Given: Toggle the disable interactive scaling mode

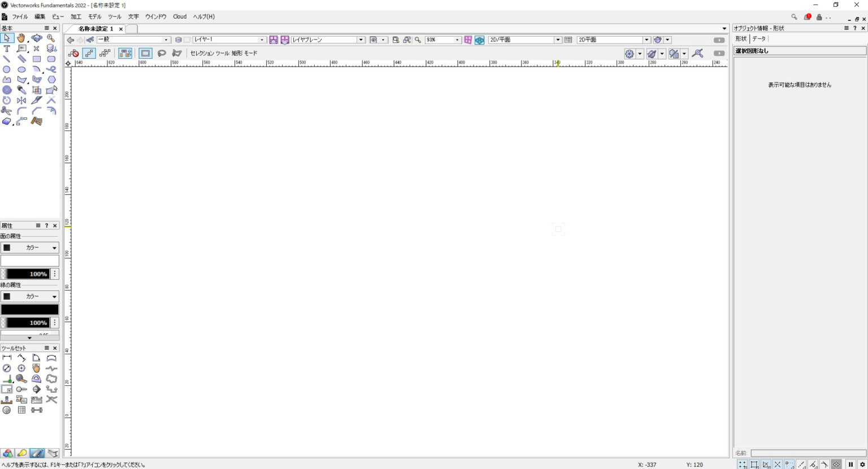Looking at the screenshot, I should point(73,53).
